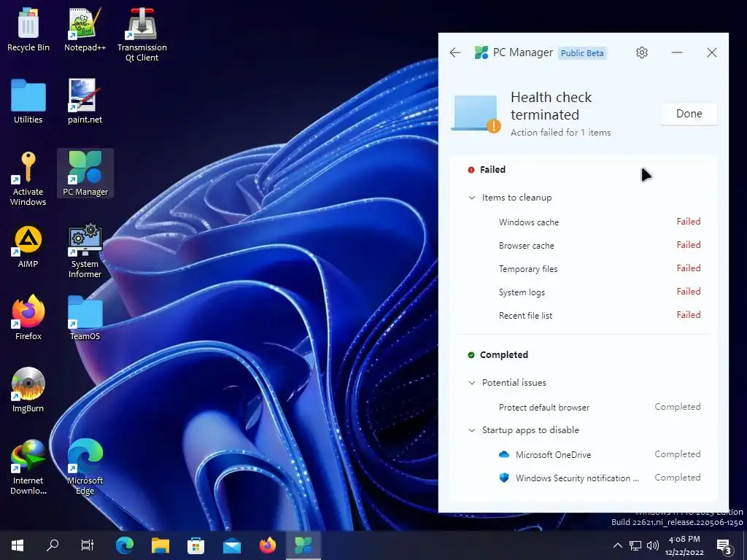Viewport: 747px width, 560px height.
Task: Select Transmission Qt Client desktop shortcut
Action: [142, 34]
